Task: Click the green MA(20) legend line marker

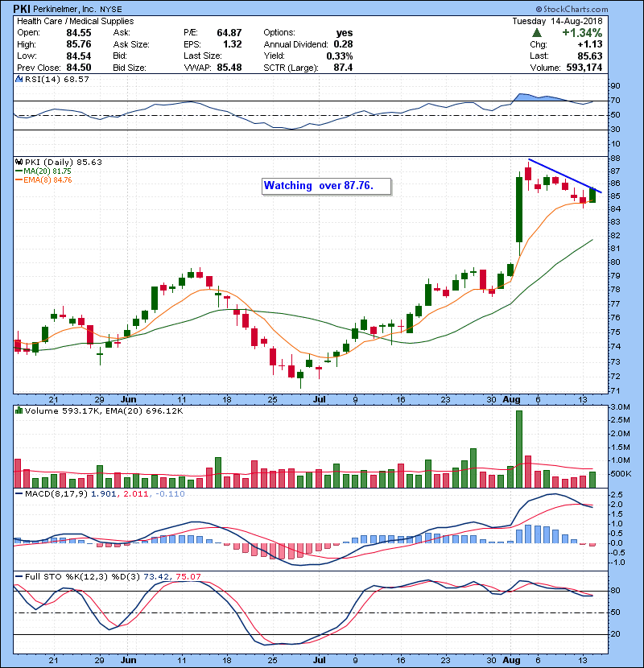Action: 19,171
